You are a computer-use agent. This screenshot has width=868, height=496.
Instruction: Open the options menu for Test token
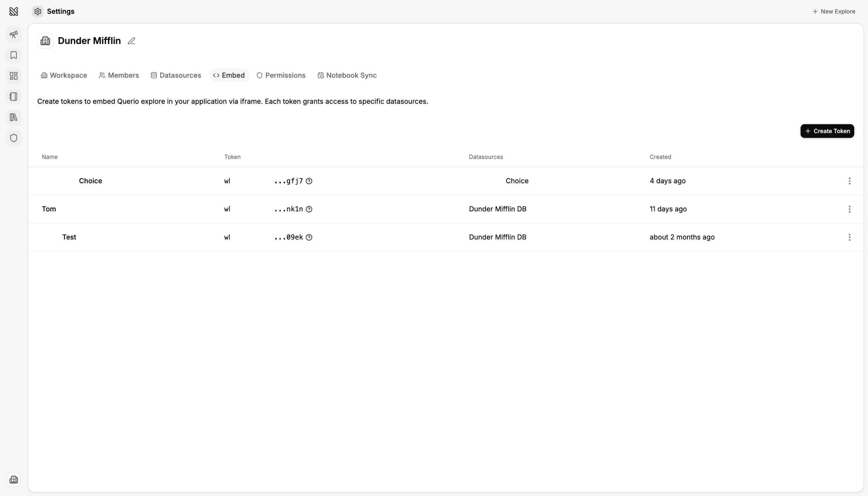click(850, 237)
